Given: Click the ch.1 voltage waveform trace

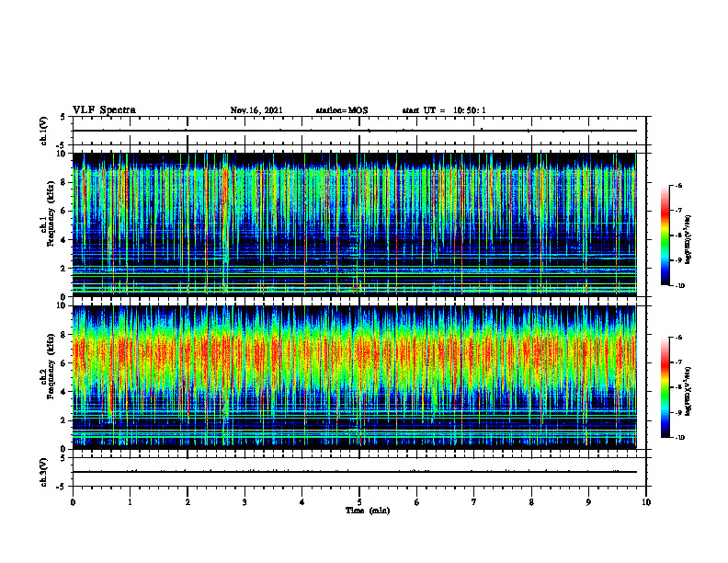Looking at the screenshot, I should [x=355, y=131].
